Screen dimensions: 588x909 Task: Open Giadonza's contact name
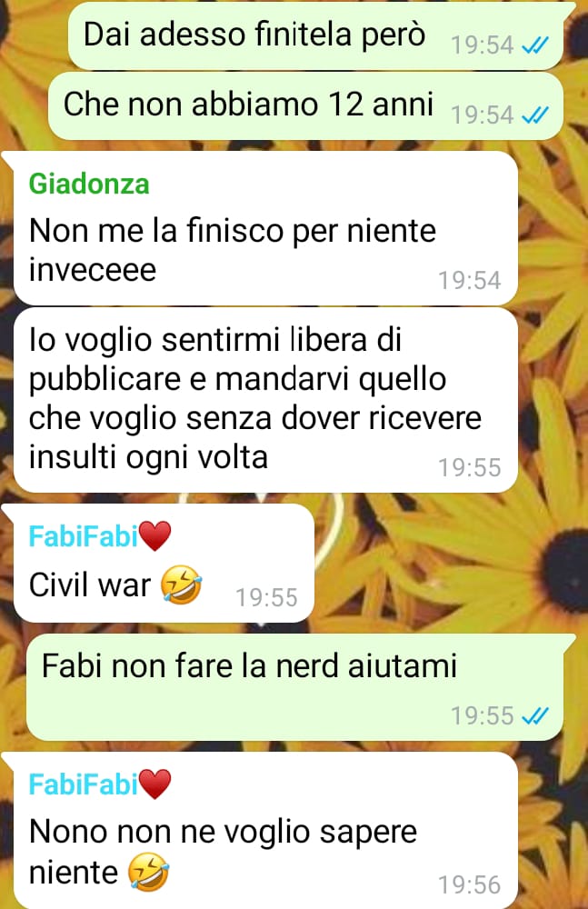(x=89, y=184)
